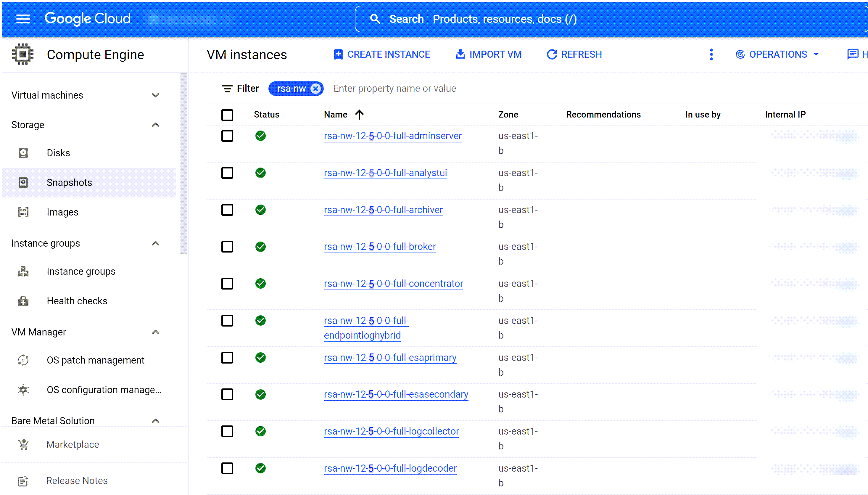Screen dimensions: 868x495
Task: Click the Images icon in sidebar
Action: 23,212
